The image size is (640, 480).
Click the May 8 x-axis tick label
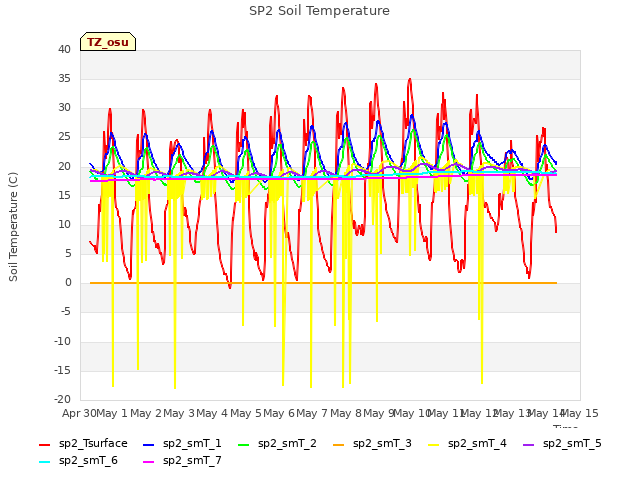point(346,413)
